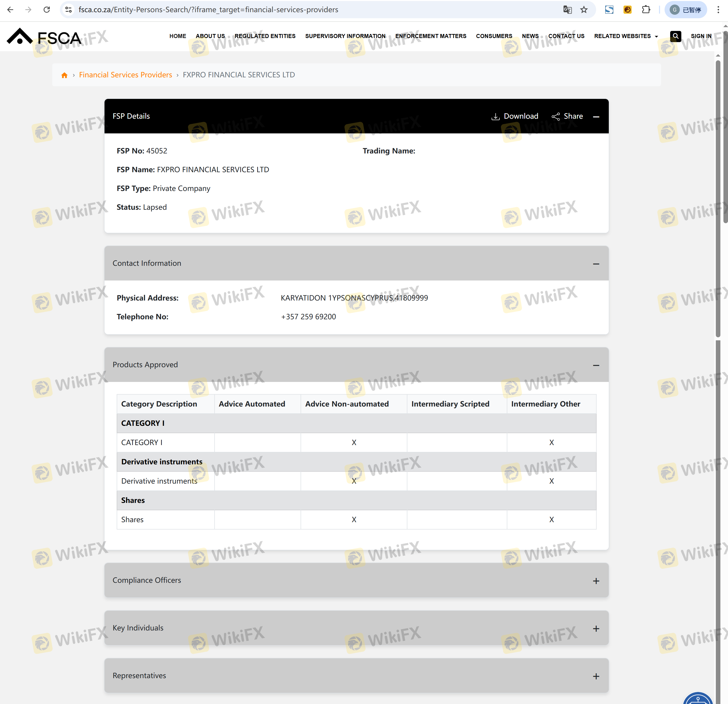
Task: Open the Related Websites dropdown menu
Action: (x=626, y=36)
